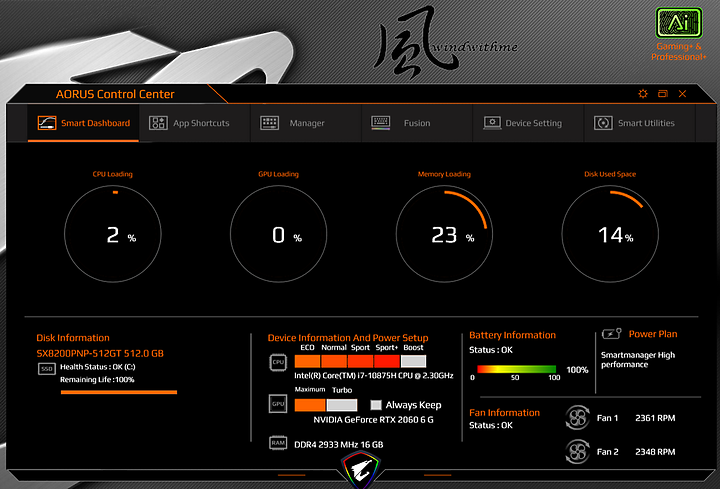Click the GPU chip icon
The height and width of the screenshot is (489, 720).
click(278, 404)
